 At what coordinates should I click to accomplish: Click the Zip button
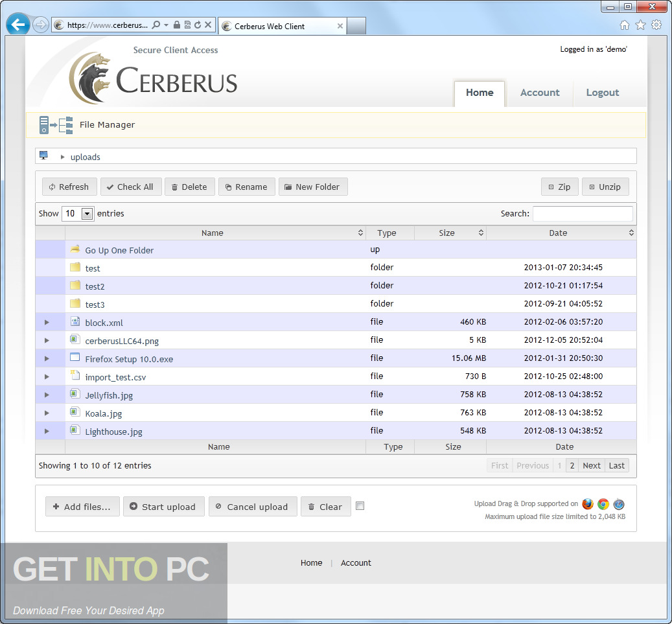(x=560, y=187)
